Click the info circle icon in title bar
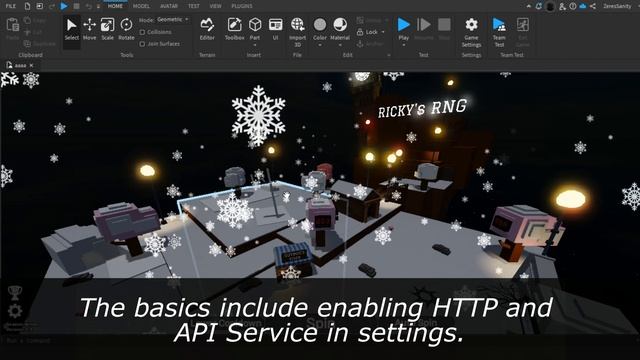 click(573, 6)
